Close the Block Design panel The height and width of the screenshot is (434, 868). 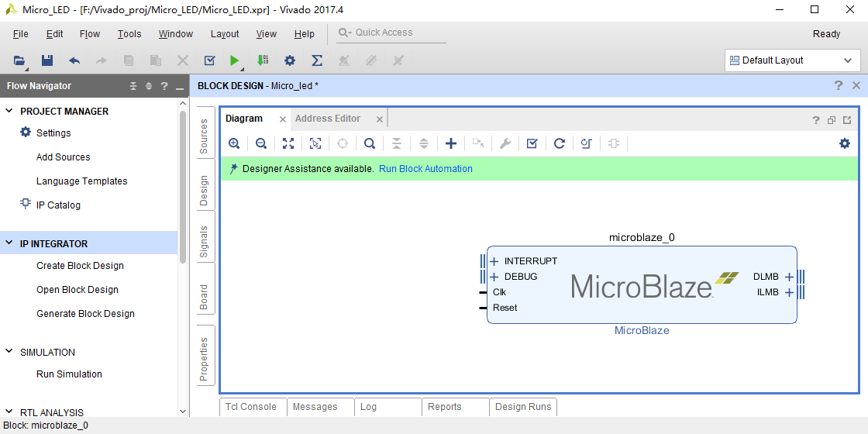pyautogui.click(x=856, y=86)
